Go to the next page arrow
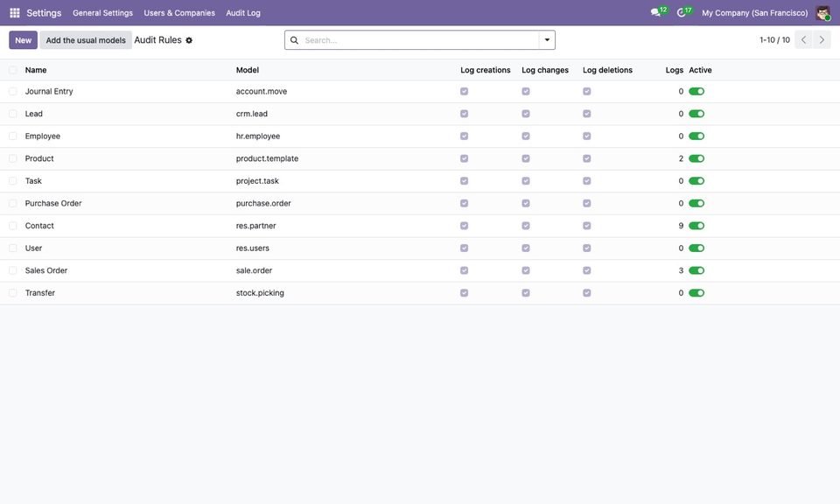This screenshot has height=504, width=840. (822, 39)
